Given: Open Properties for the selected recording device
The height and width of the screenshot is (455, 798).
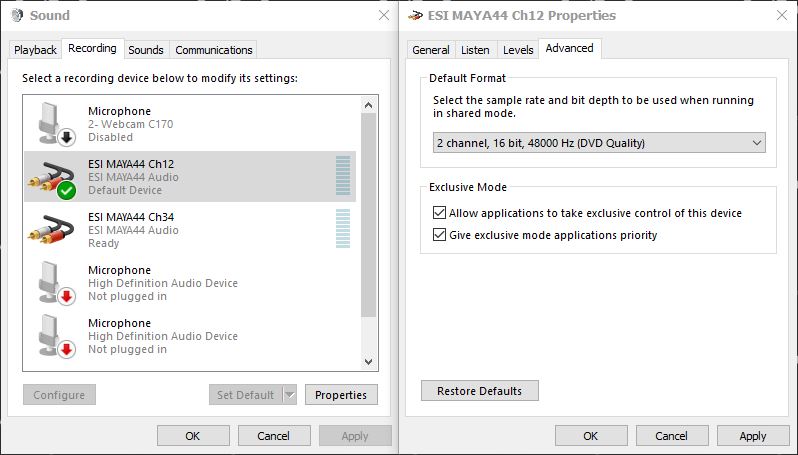Looking at the screenshot, I should tap(340, 395).
